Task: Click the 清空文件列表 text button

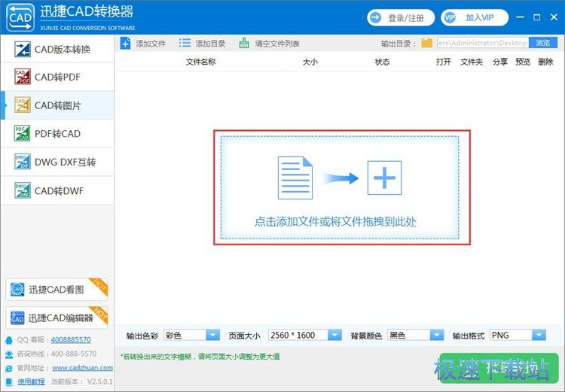Action: 277,44
